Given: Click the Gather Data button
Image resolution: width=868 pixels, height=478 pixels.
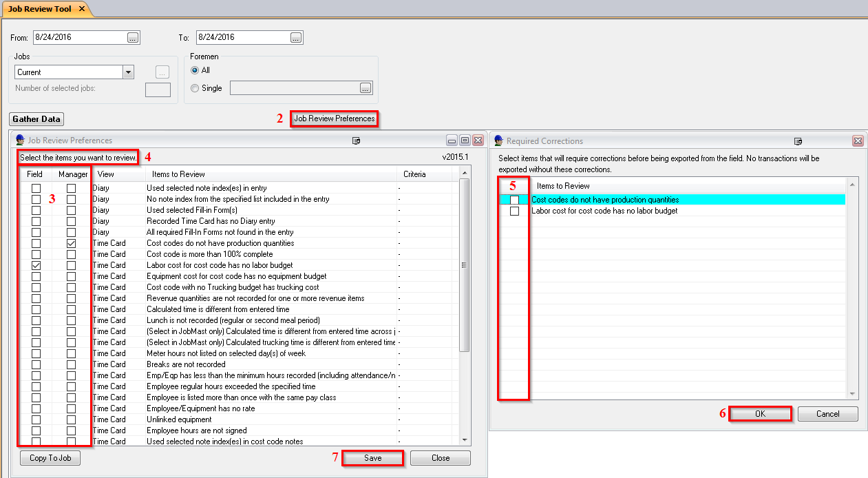Looking at the screenshot, I should (x=36, y=119).
